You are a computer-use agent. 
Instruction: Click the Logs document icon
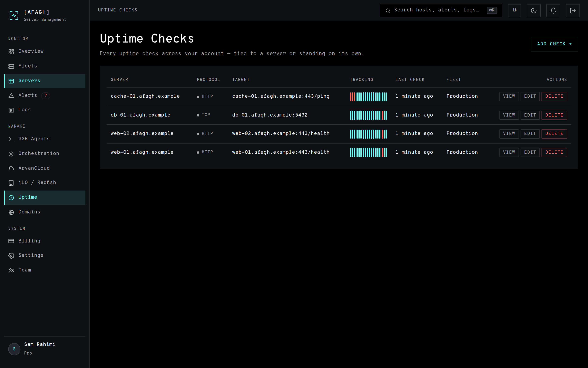(x=11, y=110)
